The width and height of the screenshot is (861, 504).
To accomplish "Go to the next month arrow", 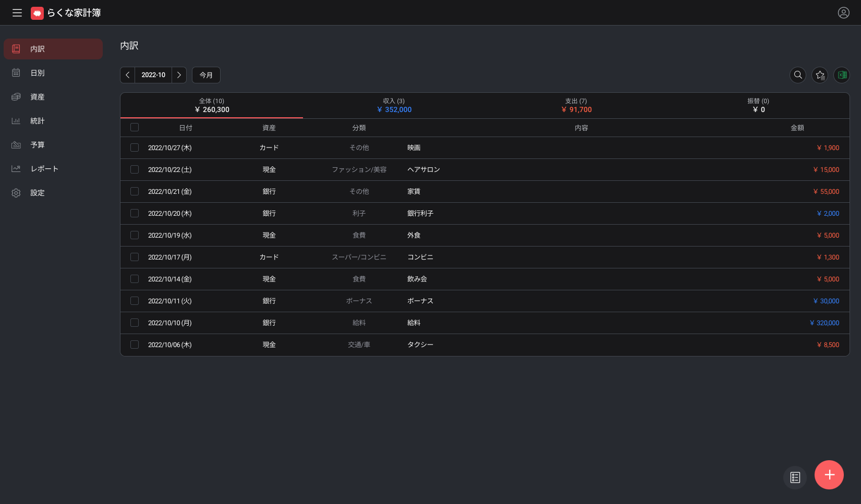I will click(179, 75).
